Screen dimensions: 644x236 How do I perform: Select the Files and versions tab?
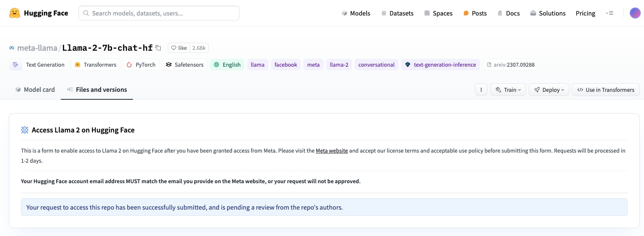97,89
